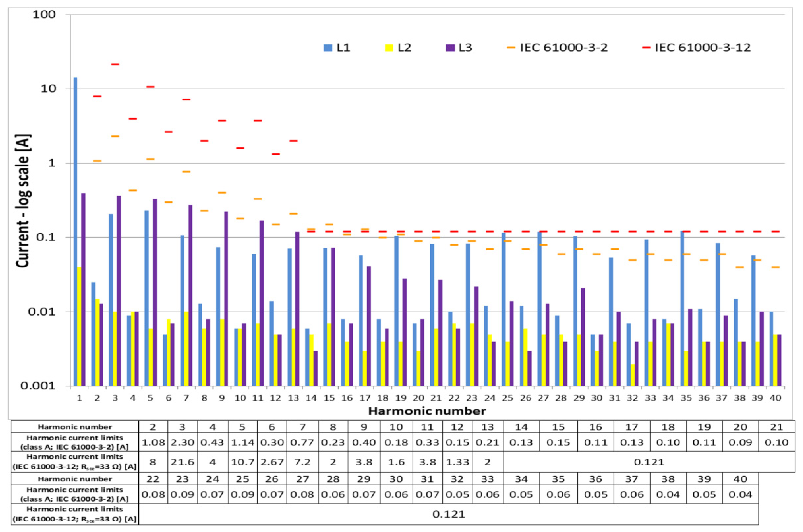Click the Current - log scale axis title
803x532 pixels.
click(x=24, y=201)
